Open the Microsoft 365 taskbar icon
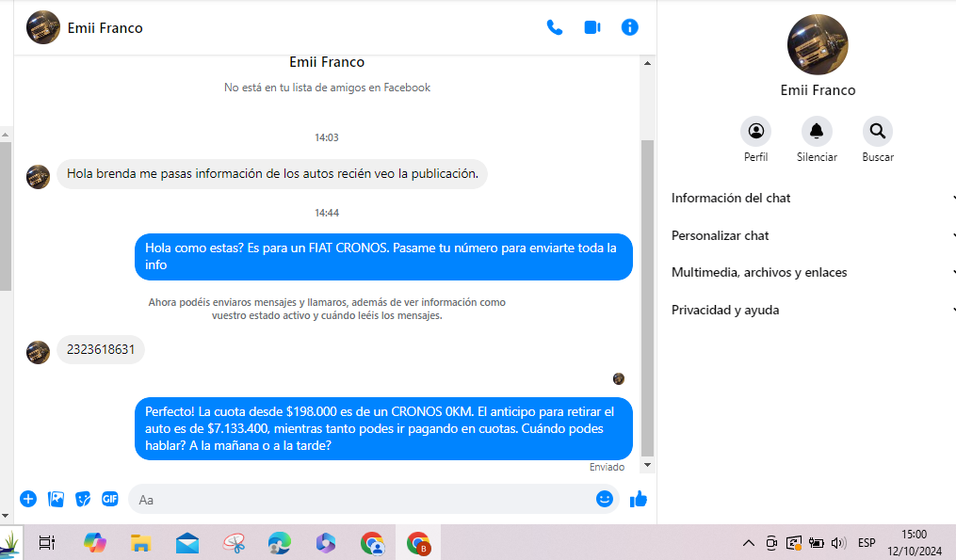The width and height of the screenshot is (956, 560). point(326,542)
